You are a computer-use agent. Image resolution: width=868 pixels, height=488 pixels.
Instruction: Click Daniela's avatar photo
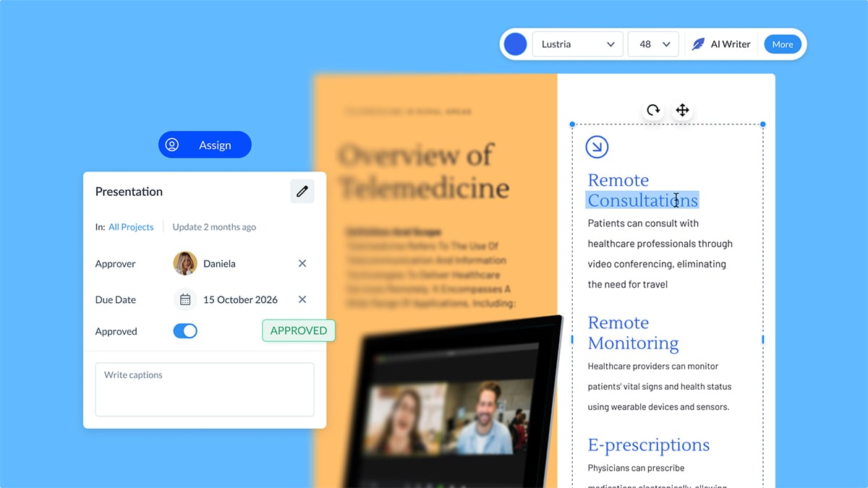tap(185, 264)
